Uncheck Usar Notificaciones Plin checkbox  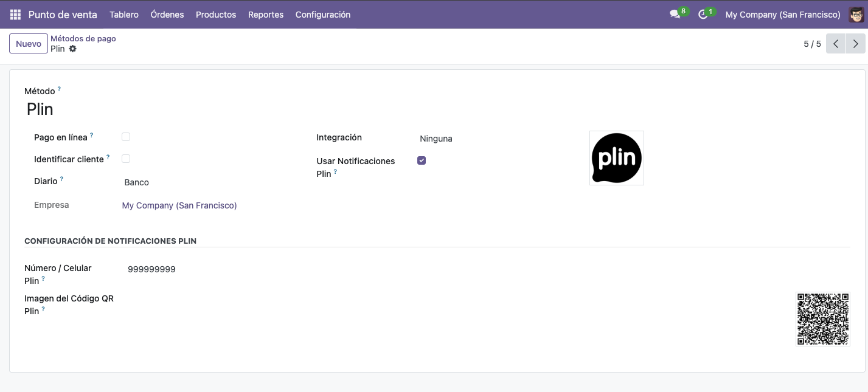pyautogui.click(x=422, y=160)
